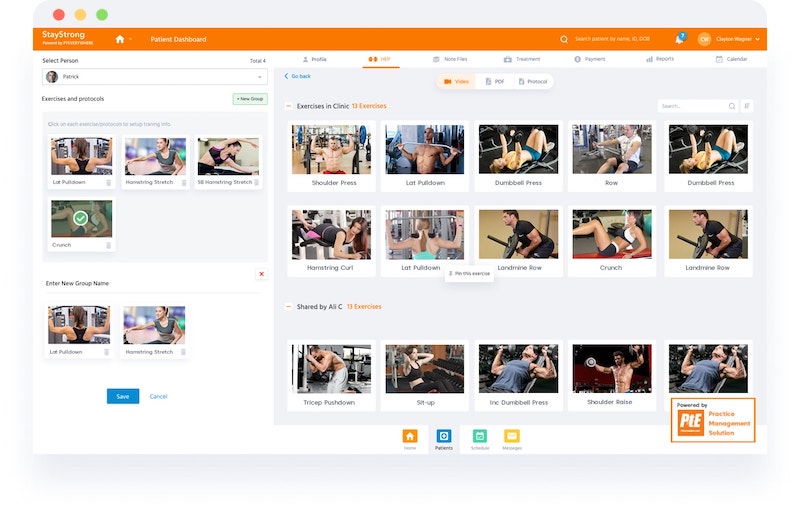Switch to the Reports tab
Viewport: 800px width, 514px height.
click(x=660, y=59)
